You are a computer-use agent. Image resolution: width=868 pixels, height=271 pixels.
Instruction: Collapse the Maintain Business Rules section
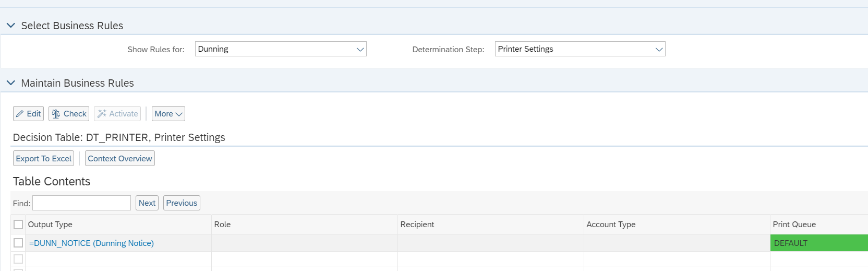click(10, 83)
